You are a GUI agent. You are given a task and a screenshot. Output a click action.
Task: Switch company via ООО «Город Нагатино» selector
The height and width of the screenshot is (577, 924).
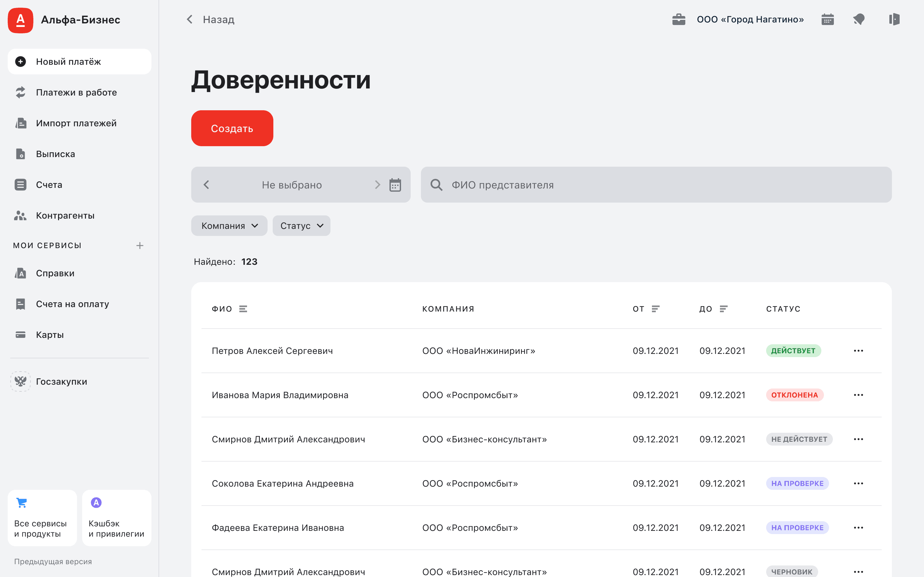point(749,20)
